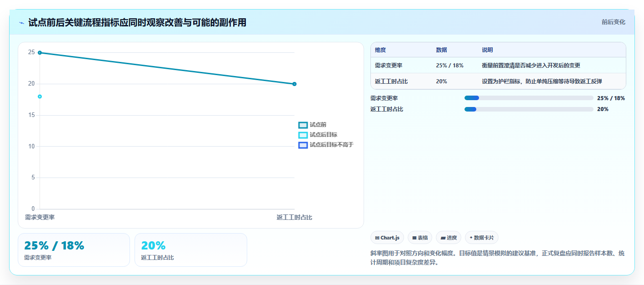Click the 25% / 18% progress value label
The image size is (644, 285).
coord(611,98)
